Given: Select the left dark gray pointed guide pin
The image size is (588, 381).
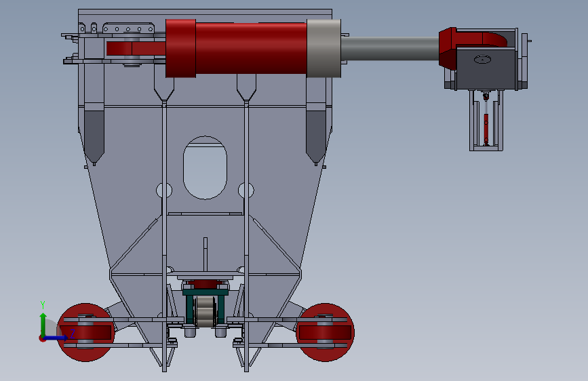Looking at the screenshot, I should 94,136.
